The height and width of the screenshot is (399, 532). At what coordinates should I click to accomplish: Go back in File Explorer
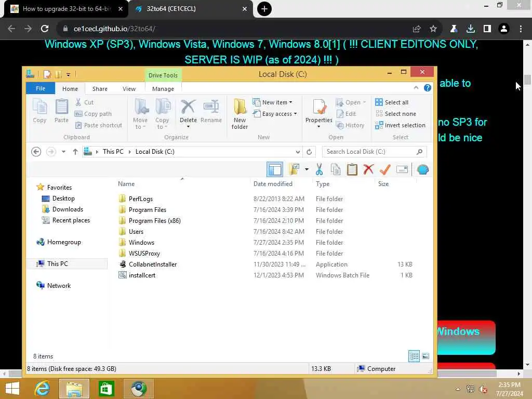(x=36, y=151)
